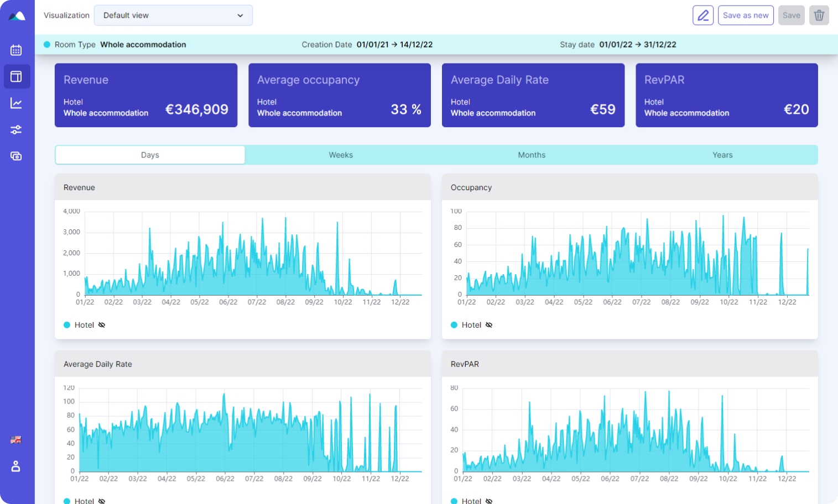Switch to the Months tab
The image size is (838, 504).
(532, 155)
